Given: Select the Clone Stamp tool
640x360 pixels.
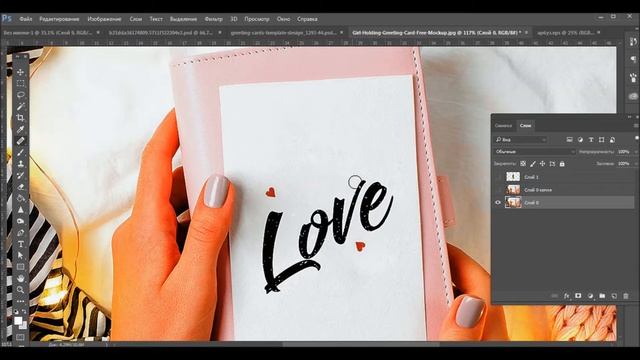Looking at the screenshot, I should point(20,164).
